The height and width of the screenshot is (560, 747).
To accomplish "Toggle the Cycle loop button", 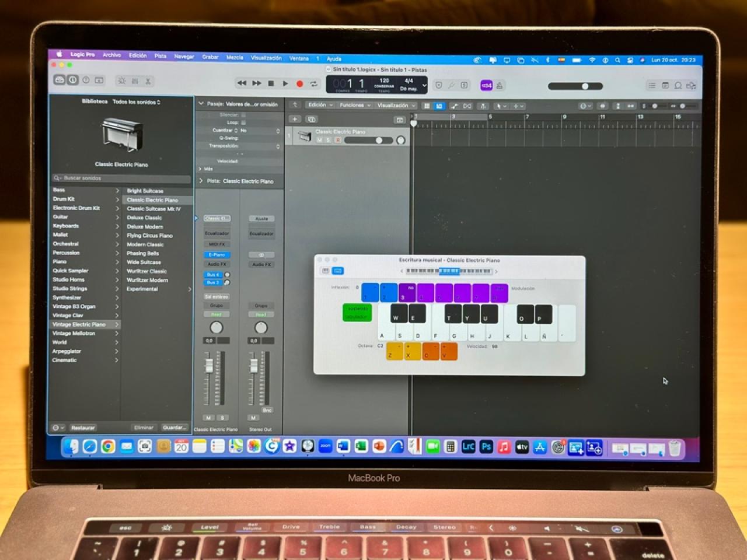I will click(x=314, y=84).
